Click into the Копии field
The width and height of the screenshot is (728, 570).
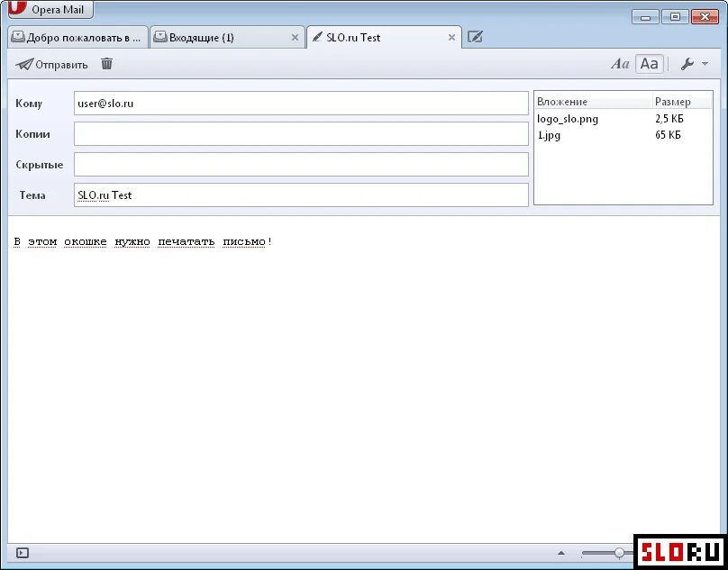pos(301,133)
